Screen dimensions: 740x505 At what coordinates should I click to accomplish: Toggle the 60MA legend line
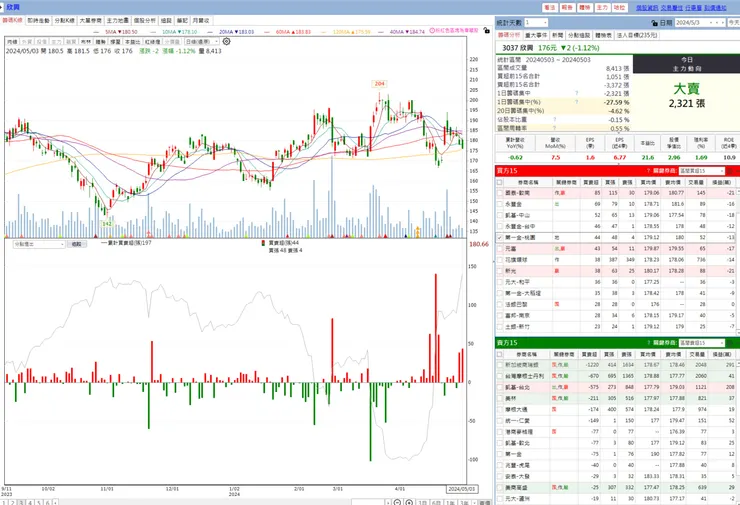[288, 32]
